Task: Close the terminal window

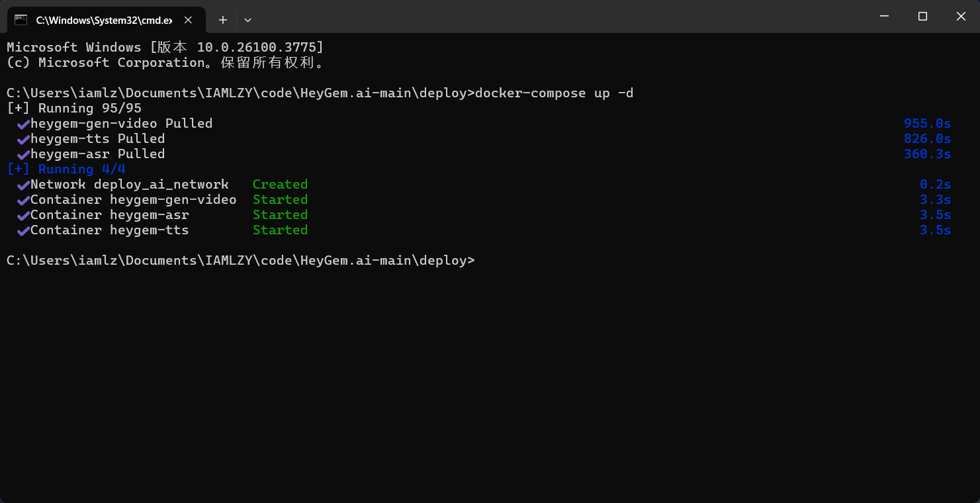Action: (961, 17)
